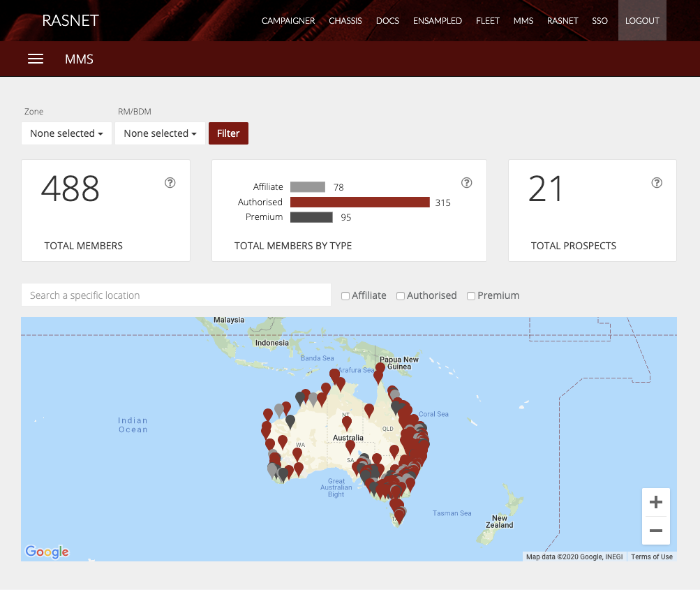This screenshot has width=700, height=590.
Task: Open the Zone dropdown
Action: pos(66,133)
